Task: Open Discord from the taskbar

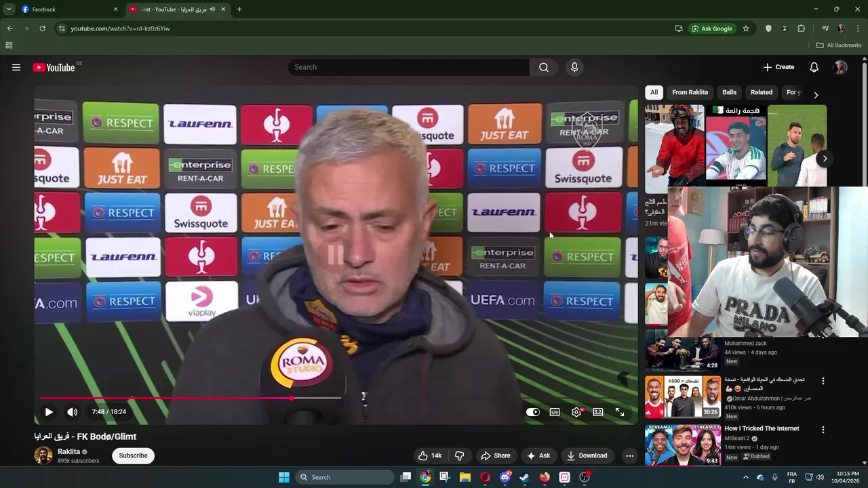Action: pyautogui.click(x=505, y=477)
